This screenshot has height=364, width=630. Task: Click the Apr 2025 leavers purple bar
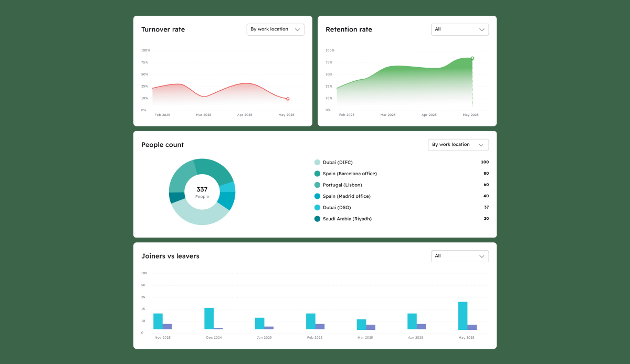click(x=421, y=327)
